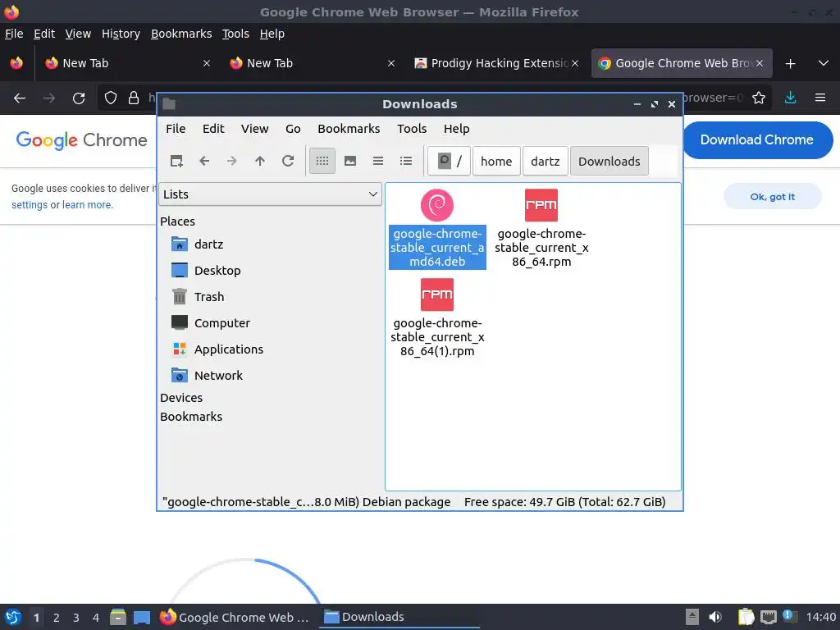Open Firefox History menu
The height and width of the screenshot is (630, 840).
[x=121, y=34]
